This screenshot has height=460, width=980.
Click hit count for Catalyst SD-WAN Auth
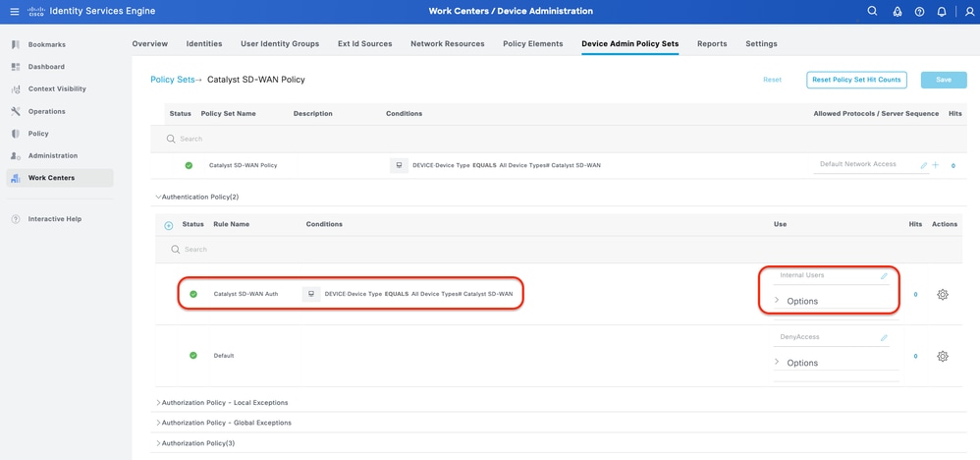coord(915,294)
